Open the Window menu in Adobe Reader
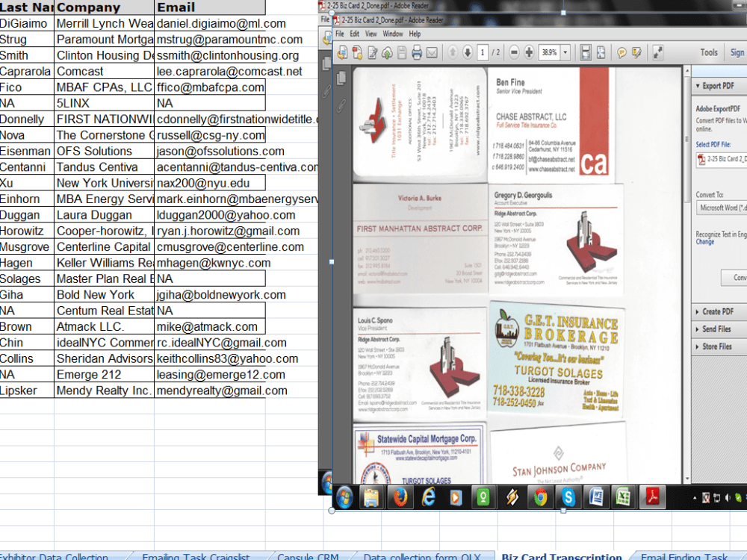The width and height of the screenshot is (747, 560). click(393, 34)
